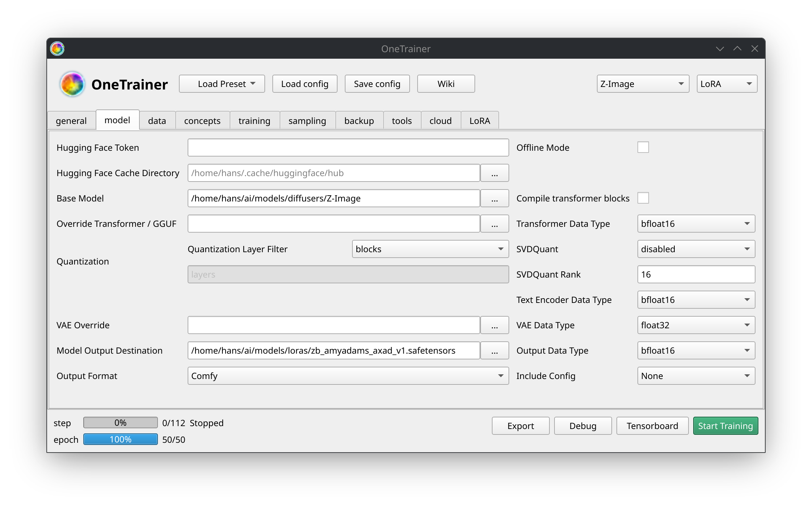Click the 'Quantization' label
The image size is (812, 508).
click(x=83, y=261)
